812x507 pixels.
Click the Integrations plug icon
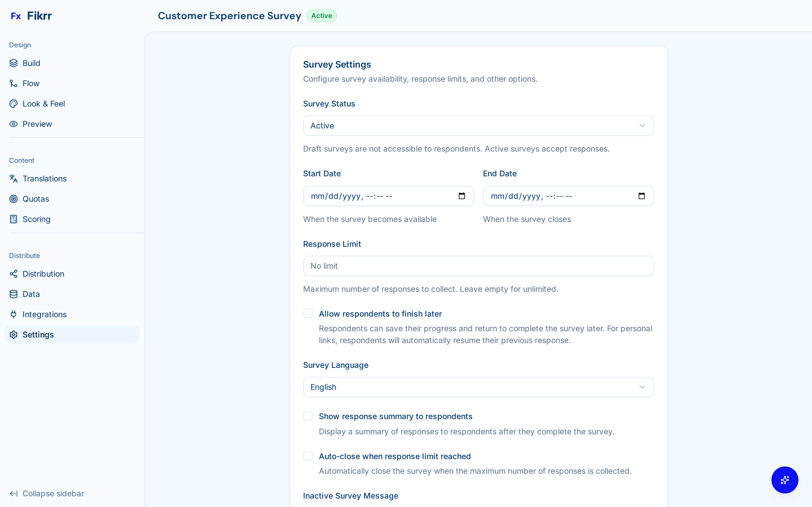click(x=14, y=314)
